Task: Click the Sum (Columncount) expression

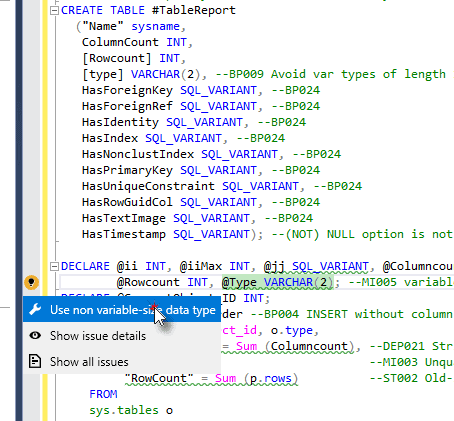Action: pyautogui.click(x=295, y=346)
